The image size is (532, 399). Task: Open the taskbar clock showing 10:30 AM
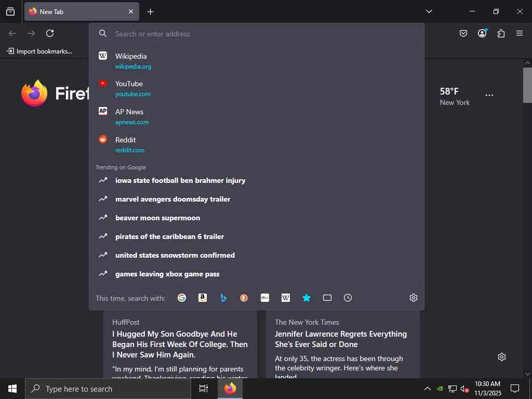coord(487,389)
